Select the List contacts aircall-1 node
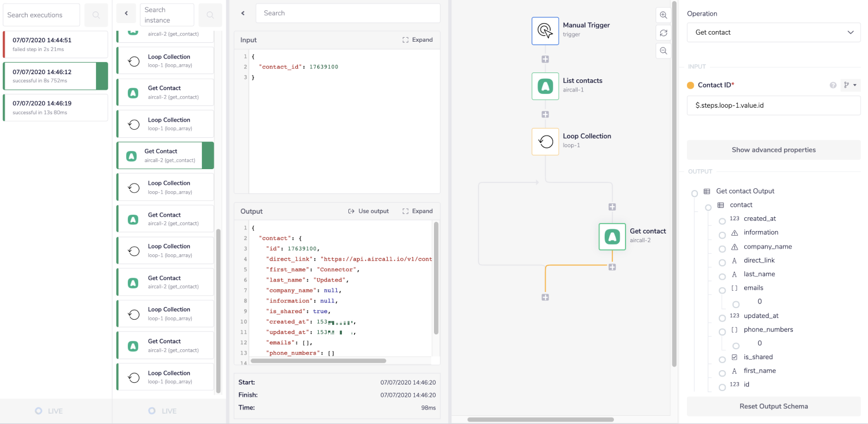 pos(545,86)
